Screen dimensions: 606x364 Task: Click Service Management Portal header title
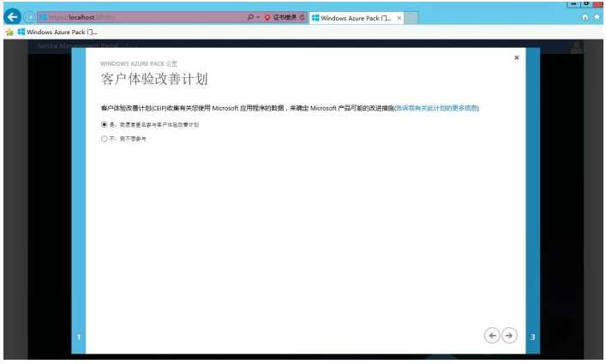click(x=78, y=45)
